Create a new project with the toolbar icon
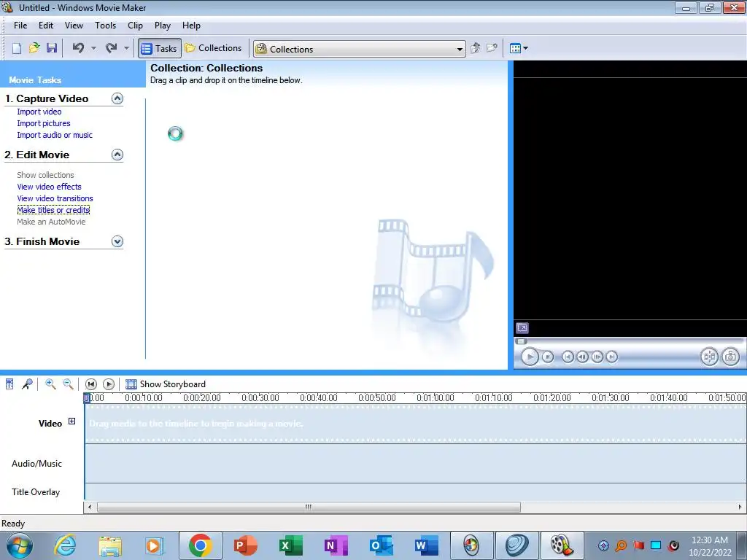Screen dimensions: 747x560 pos(17,48)
